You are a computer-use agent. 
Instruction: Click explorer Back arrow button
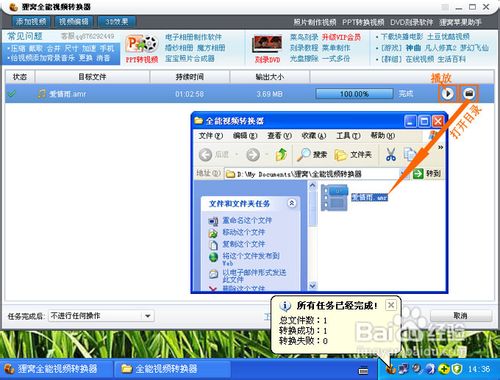(205, 155)
